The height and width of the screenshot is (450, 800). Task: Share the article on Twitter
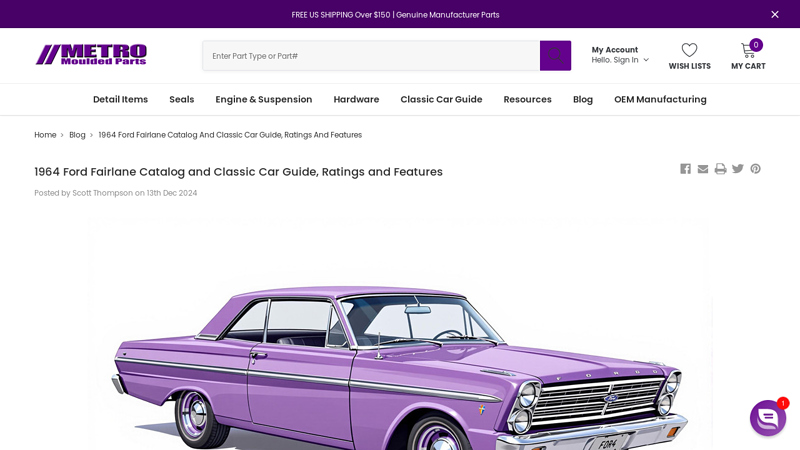coord(738,169)
